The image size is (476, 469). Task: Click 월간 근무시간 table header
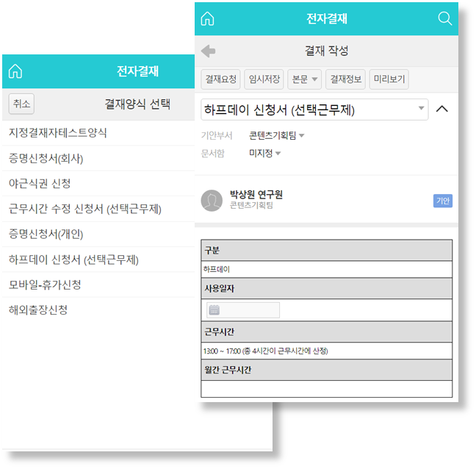coord(327,370)
